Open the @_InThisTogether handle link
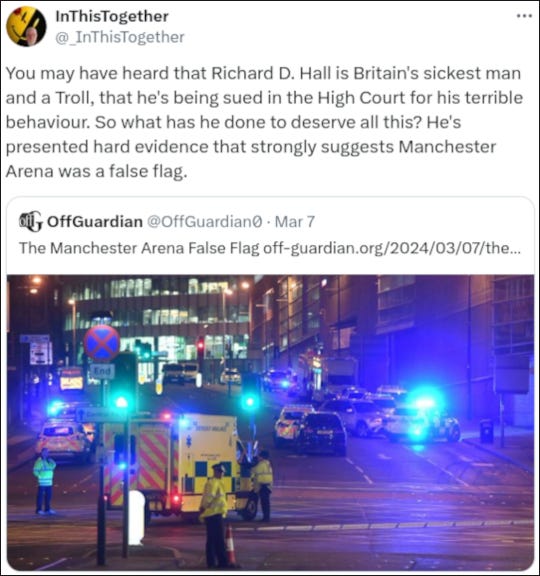The width and height of the screenshot is (540, 576). tap(120, 37)
